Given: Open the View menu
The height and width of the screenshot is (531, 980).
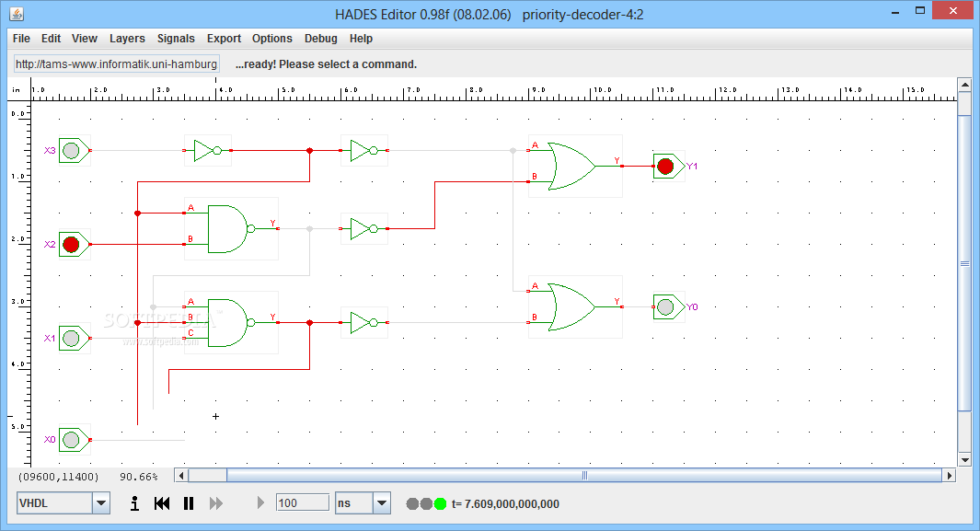Looking at the screenshot, I should [85, 38].
